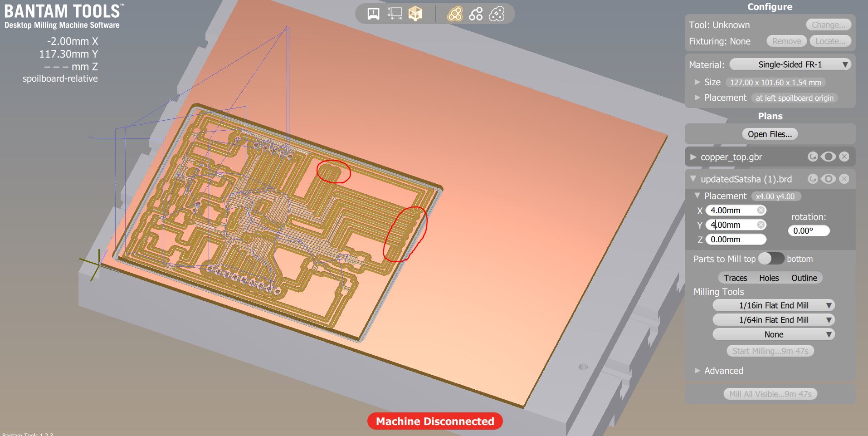Click the Machine Disconnected status banner
868x436 pixels.
(x=435, y=421)
